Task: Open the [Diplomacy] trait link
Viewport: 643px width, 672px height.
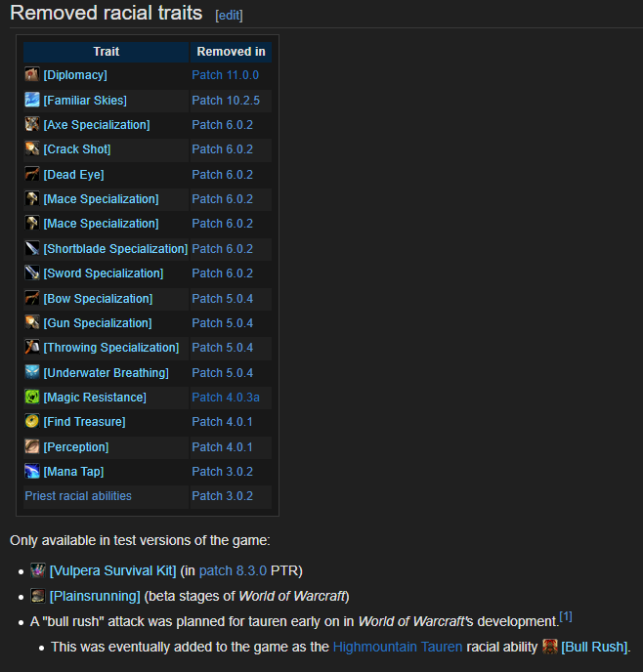Action: coord(75,75)
